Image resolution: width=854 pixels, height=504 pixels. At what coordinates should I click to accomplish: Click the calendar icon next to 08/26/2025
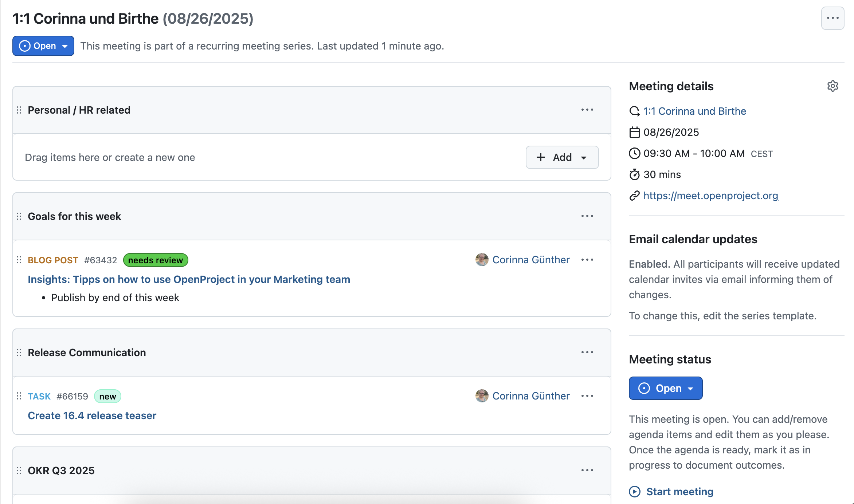[x=635, y=132]
